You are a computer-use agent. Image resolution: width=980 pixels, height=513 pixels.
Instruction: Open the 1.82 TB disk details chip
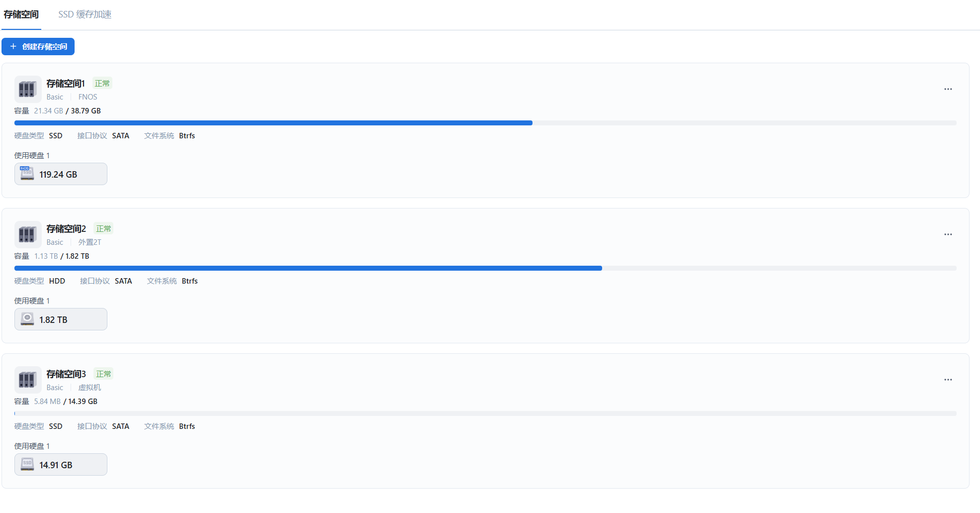[x=61, y=319]
